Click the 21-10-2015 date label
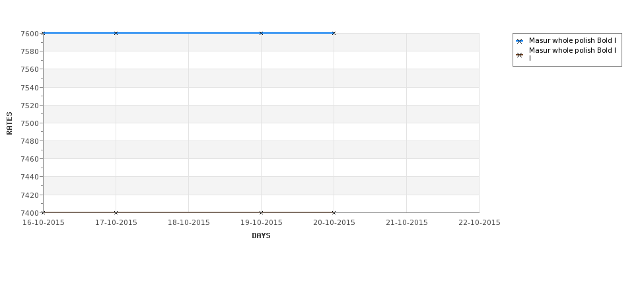Viewport: 644px width, 283px height. click(407, 223)
